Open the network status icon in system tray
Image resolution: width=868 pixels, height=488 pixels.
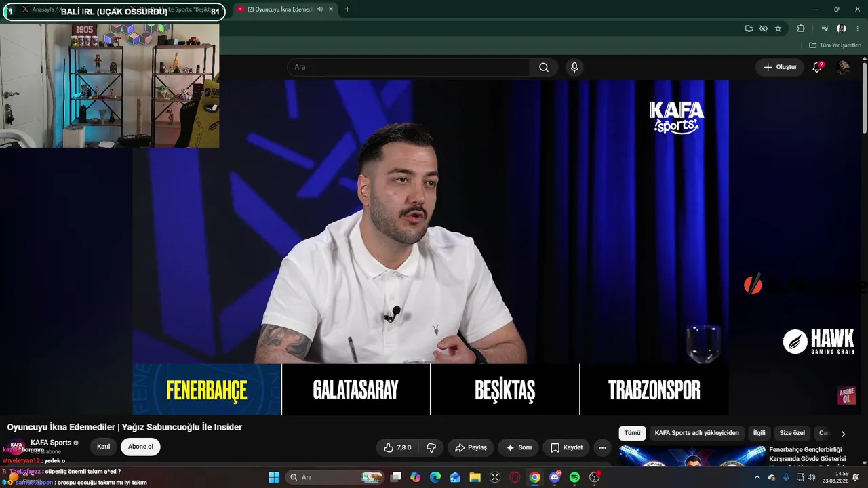(x=800, y=477)
